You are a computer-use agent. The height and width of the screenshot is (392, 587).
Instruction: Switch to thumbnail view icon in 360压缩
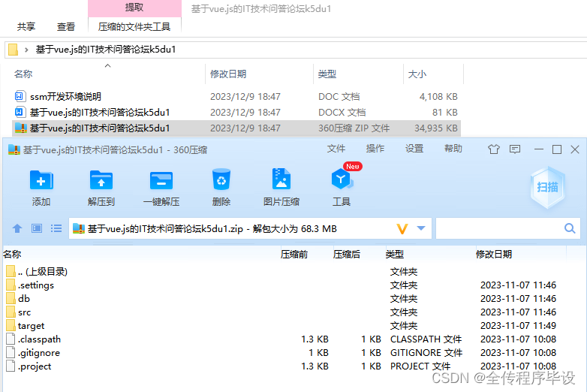point(37,228)
